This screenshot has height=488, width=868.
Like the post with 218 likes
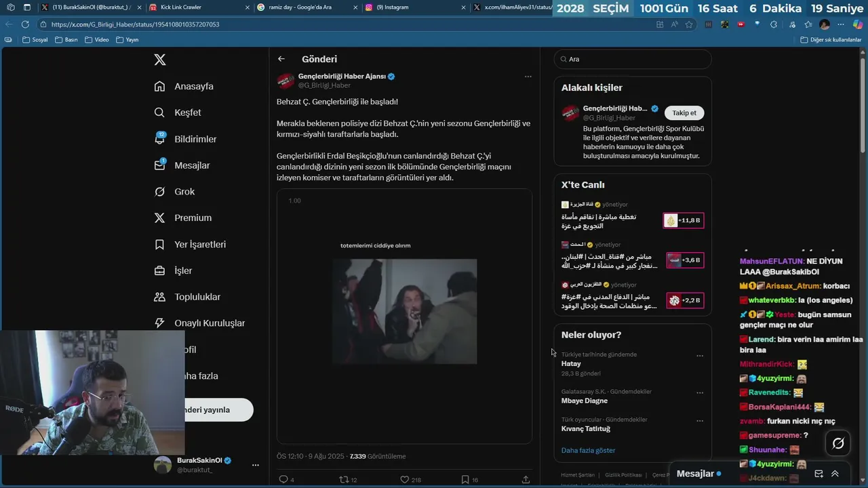click(x=405, y=479)
